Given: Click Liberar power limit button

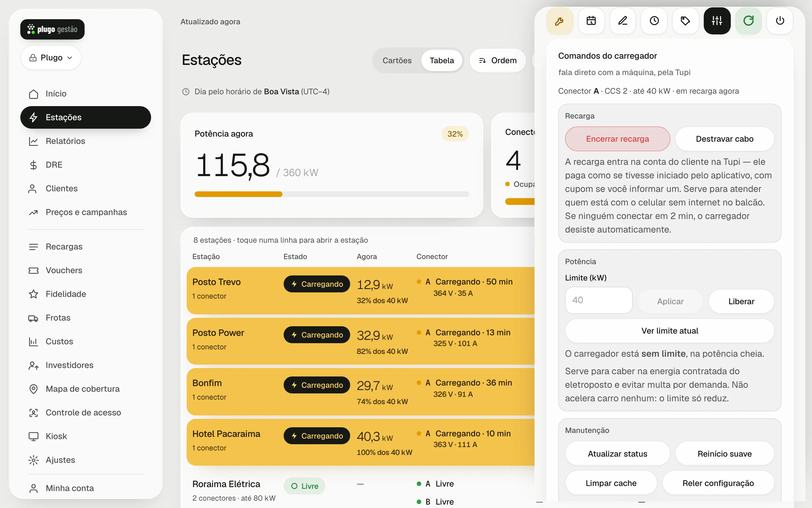Looking at the screenshot, I should tap(741, 301).
